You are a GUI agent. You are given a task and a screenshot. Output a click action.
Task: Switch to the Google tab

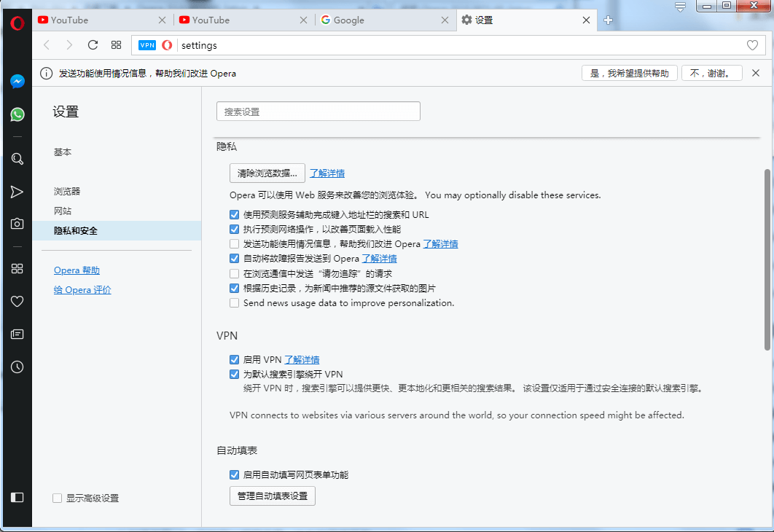click(386, 20)
